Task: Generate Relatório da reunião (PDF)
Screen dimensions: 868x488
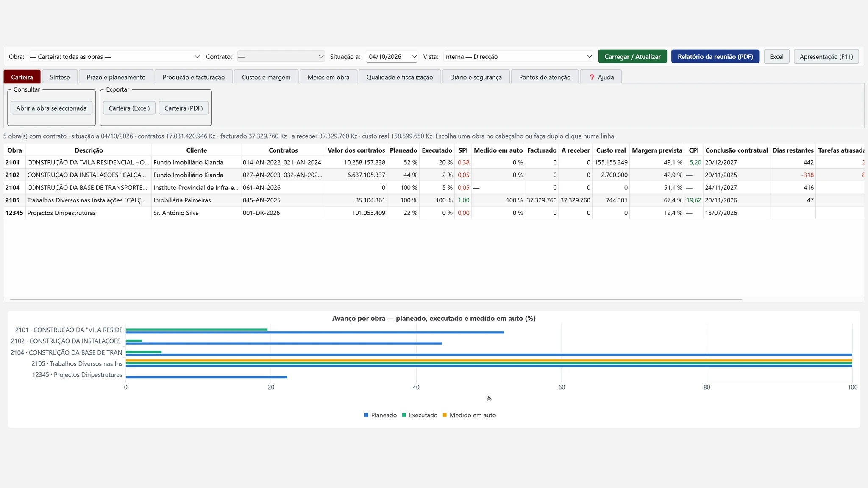Action: coord(715,57)
